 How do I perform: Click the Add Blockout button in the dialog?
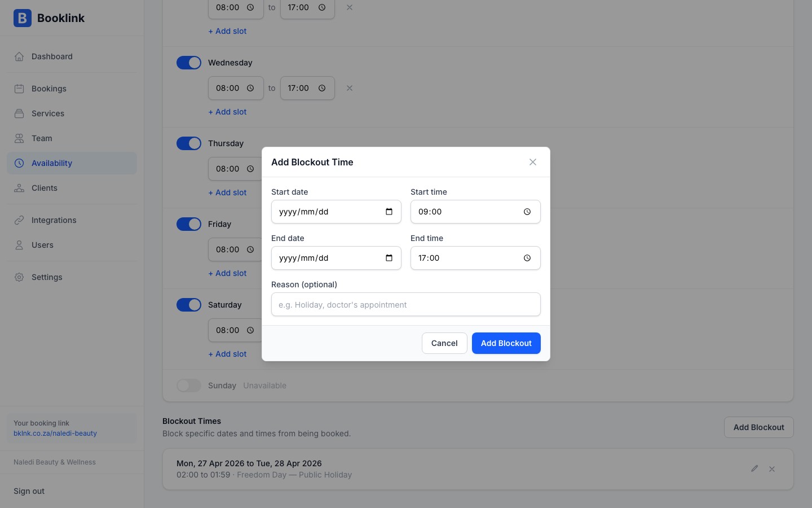pyautogui.click(x=506, y=343)
